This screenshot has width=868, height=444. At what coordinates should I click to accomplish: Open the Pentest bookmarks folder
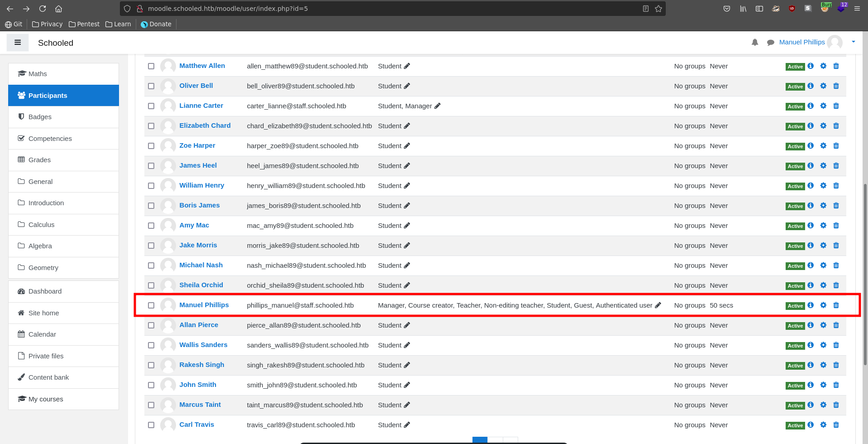tap(84, 24)
